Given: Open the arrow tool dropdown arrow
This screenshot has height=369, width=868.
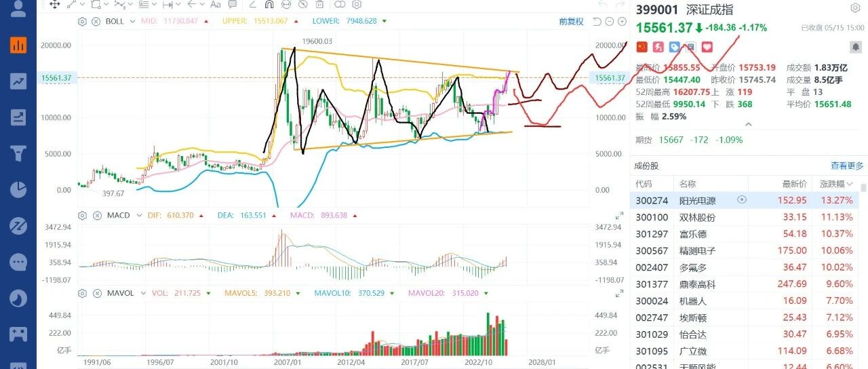Looking at the screenshot, I should coord(202,4).
